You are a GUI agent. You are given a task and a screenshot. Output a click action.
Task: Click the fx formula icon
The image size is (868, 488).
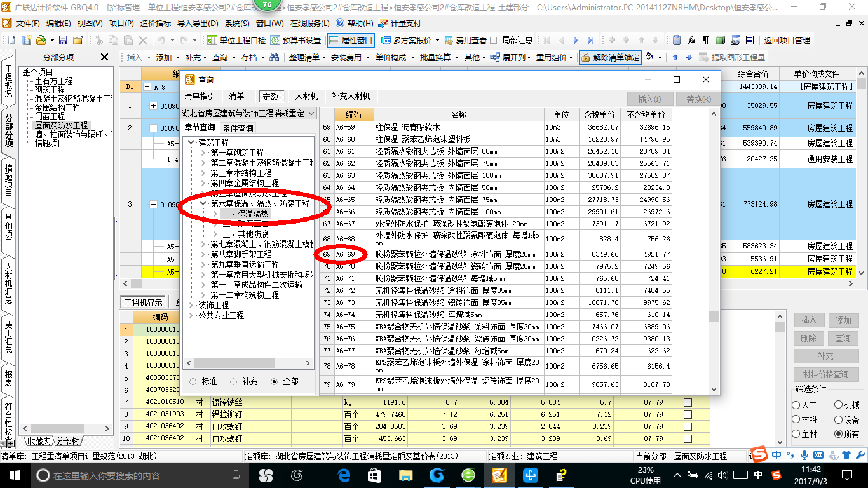point(691,40)
